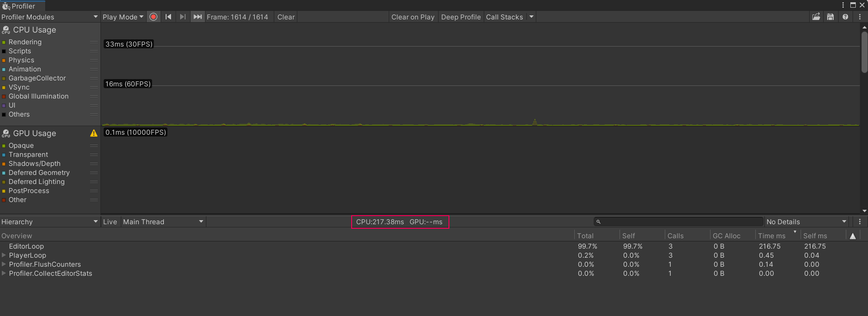This screenshot has width=868, height=316.
Task: Toggle Clear on Play option
Action: click(x=413, y=17)
